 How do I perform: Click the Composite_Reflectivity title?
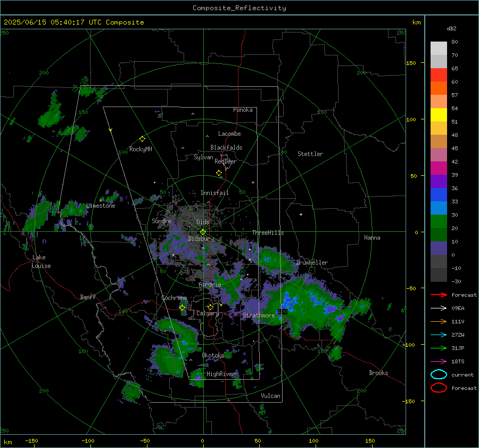[x=240, y=8]
